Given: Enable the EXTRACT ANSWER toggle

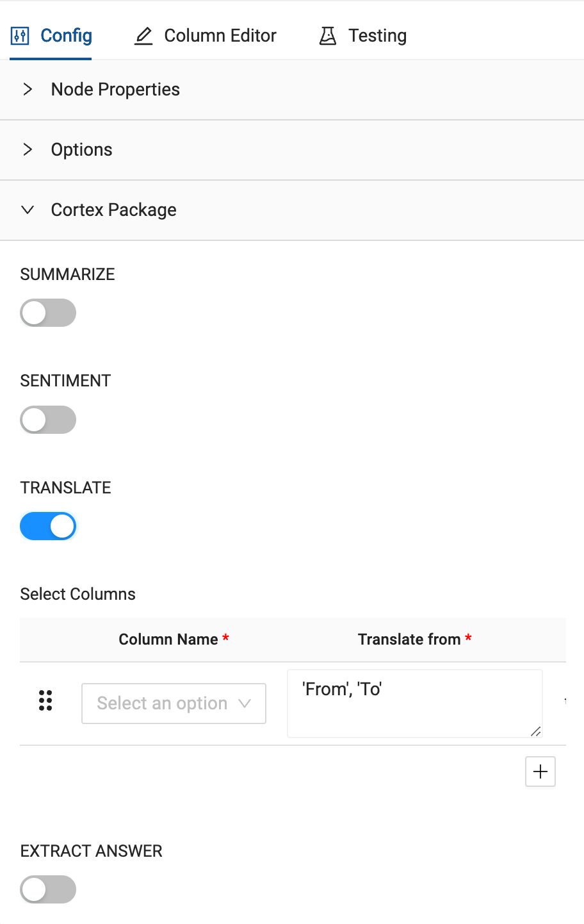Looking at the screenshot, I should coord(48,889).
